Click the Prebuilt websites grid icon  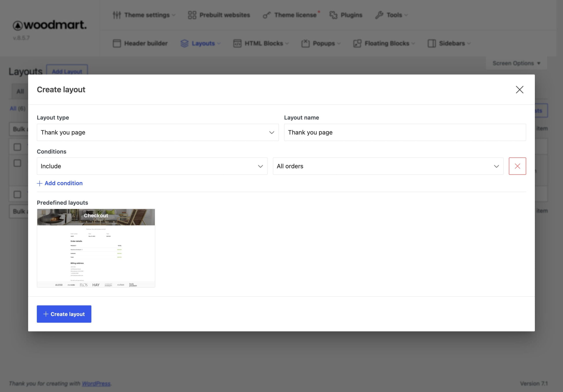pos(192,15)
